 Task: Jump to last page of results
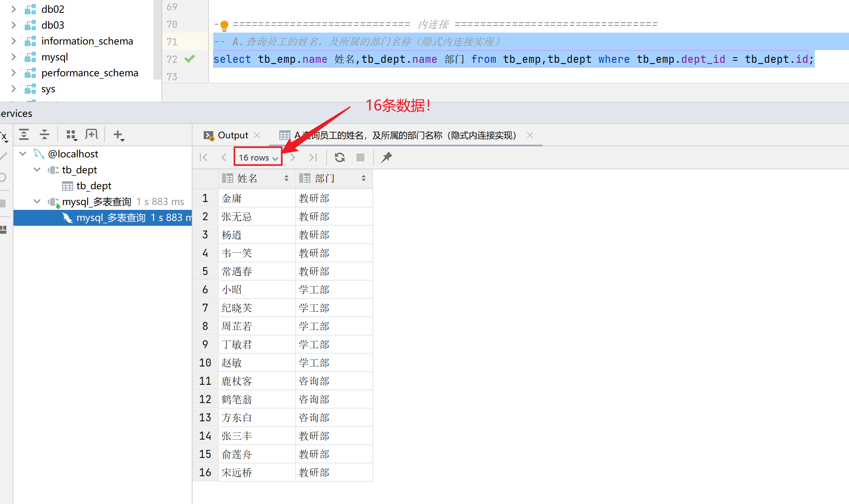(313, 157)
